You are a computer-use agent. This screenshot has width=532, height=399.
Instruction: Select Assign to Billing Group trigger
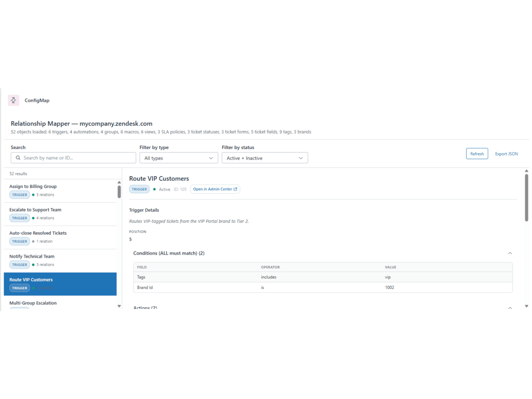tap(60, 191)
